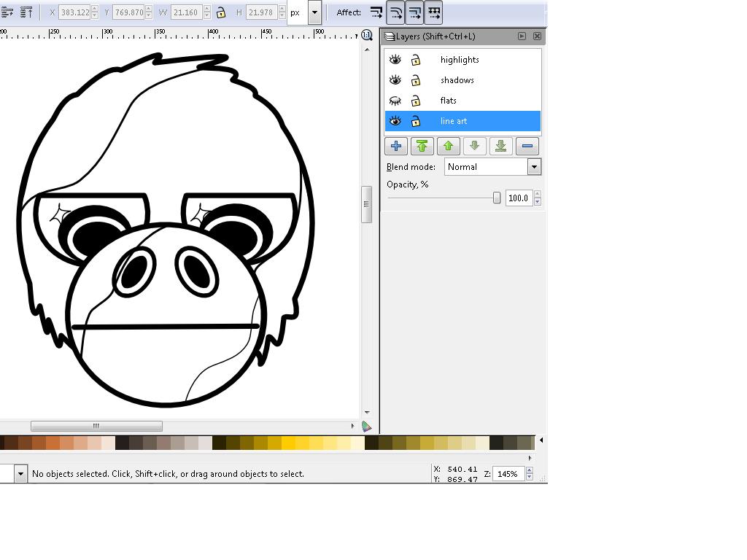This screenshot has width=747, height=560.
Task: Click the layer opacity value field
Action: point(518,198)
